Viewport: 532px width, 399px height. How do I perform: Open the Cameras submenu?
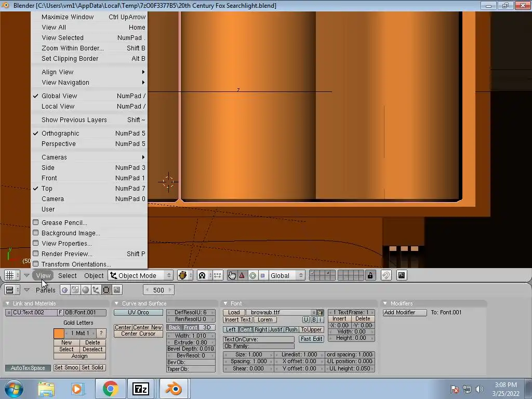pos(89,157)
